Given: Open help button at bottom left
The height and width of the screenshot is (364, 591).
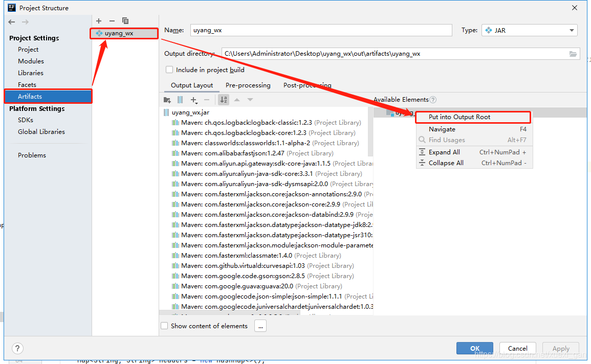Looking at the screenshot, I should tap(17, 348).
